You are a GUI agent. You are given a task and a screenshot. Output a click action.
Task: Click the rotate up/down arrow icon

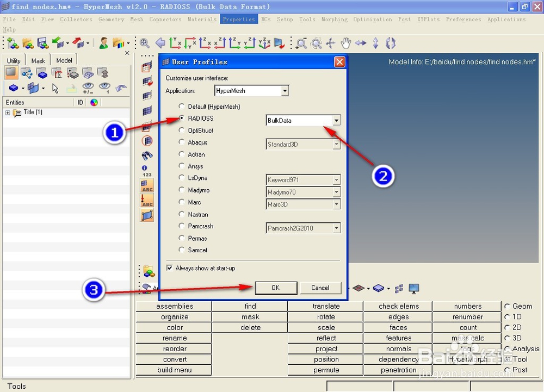pyautogui.click(x=375, y=43)
